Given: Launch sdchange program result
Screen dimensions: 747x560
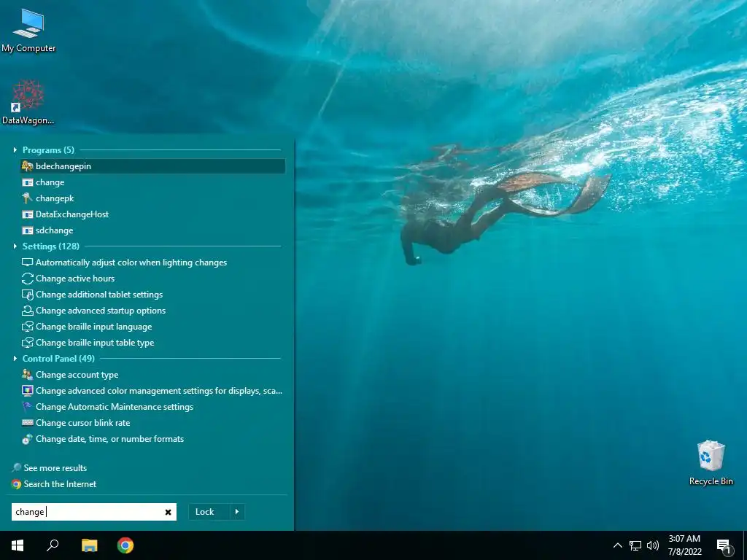Looking at the screenshot, I should [152, 230].
